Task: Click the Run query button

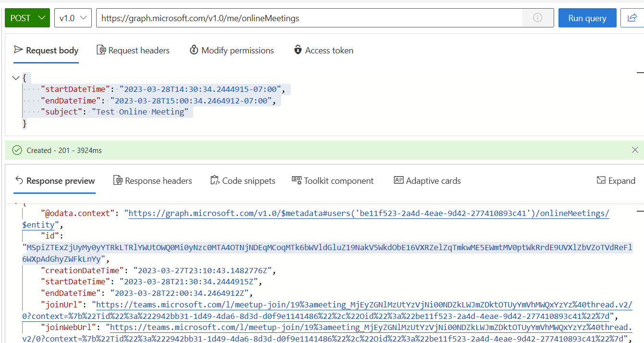Action: [587, 17]
